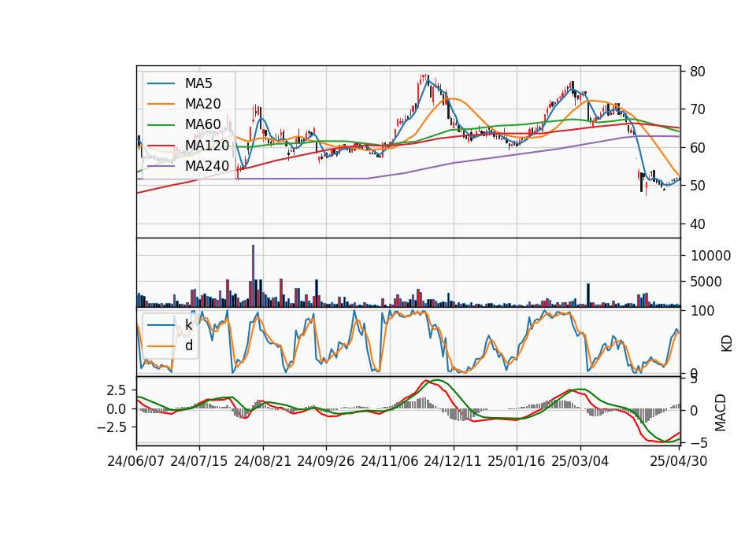
Task: Click the −2.5 MACD left axis label
Action: [x=111, y=427]
